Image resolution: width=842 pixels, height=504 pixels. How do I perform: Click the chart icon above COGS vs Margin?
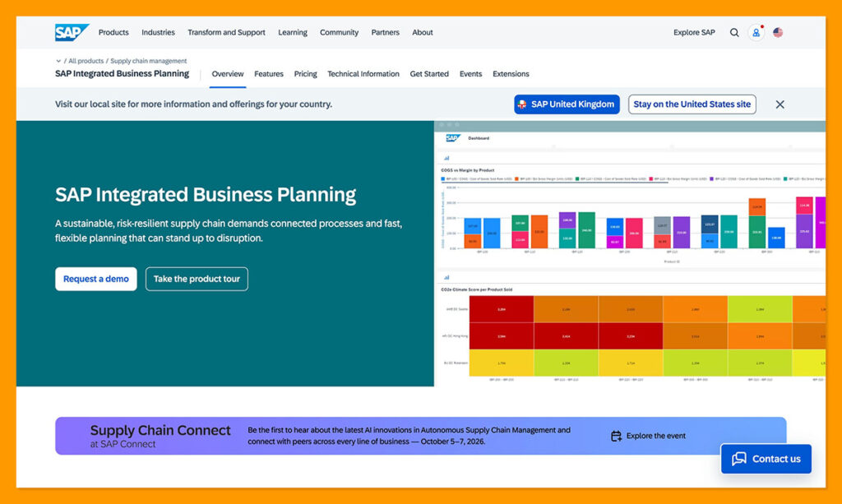point(446,159)
